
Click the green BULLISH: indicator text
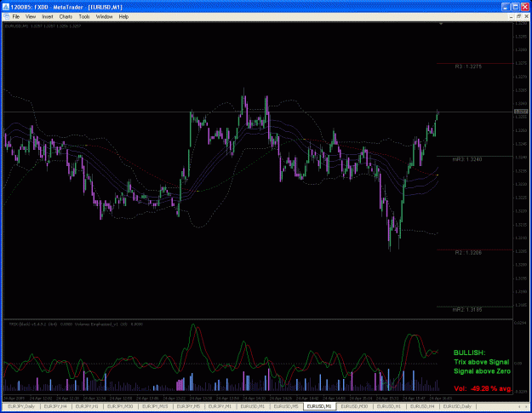click(470, 353)
